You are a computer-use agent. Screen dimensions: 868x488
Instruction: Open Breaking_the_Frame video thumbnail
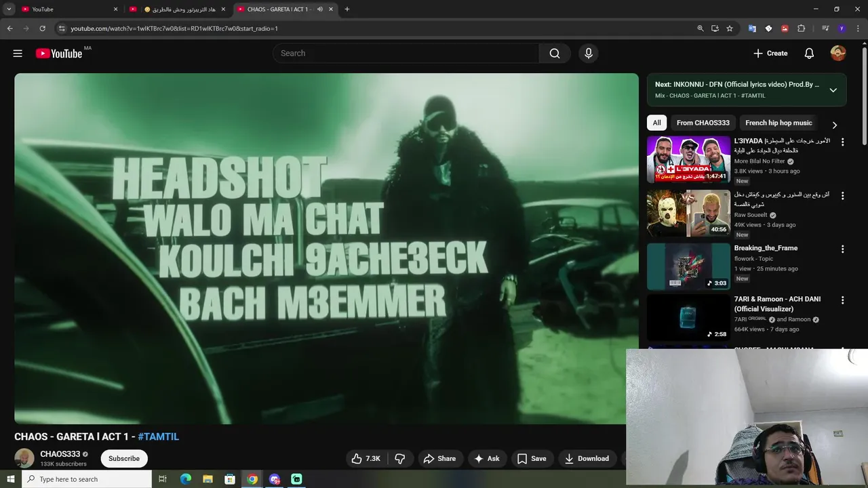coord(688,266)
